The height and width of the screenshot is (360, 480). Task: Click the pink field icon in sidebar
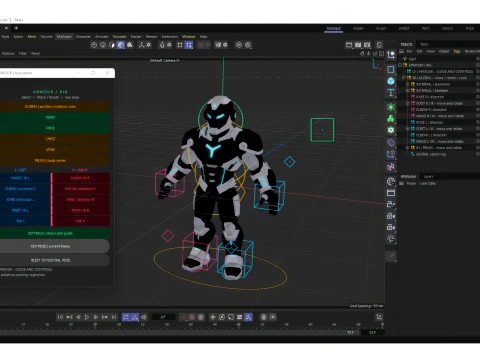pyautogui.click(x=391, y=166)
